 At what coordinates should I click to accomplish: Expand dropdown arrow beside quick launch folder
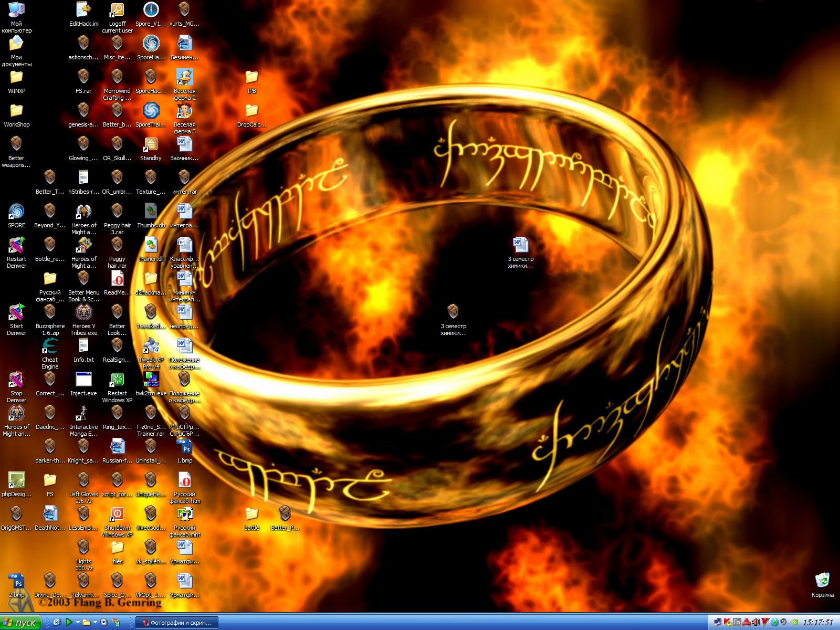[x=95, y=622]
